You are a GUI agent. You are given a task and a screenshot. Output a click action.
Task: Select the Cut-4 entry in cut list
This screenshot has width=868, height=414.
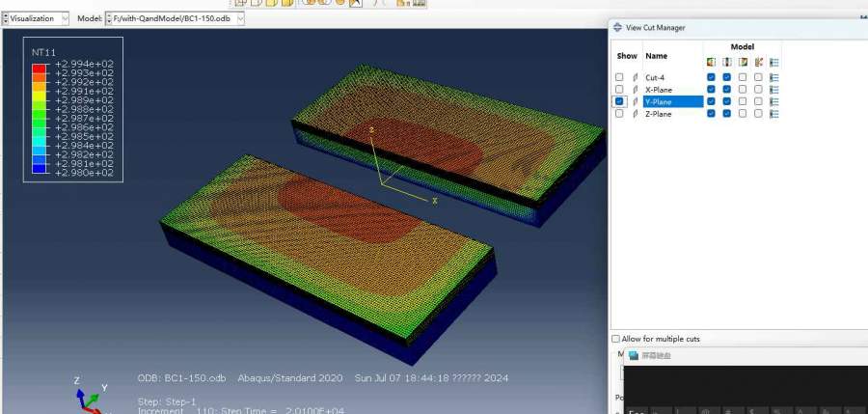[x=655, y=77]
